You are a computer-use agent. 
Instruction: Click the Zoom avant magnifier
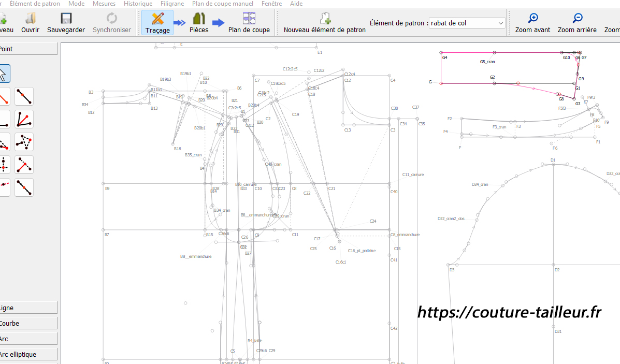point(532,19)
